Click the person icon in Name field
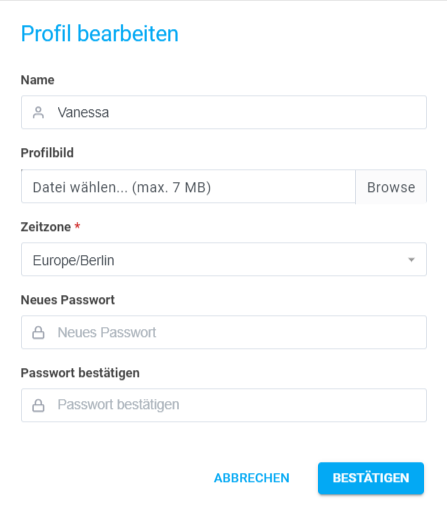This screenshot has height=515, width=447. (x=38, y=112)
